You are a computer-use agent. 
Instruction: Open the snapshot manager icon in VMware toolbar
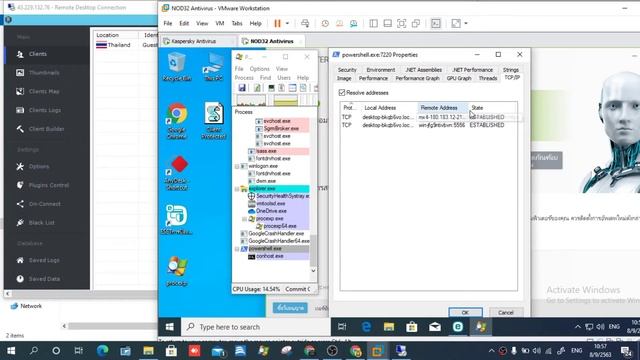pos(353,24)
